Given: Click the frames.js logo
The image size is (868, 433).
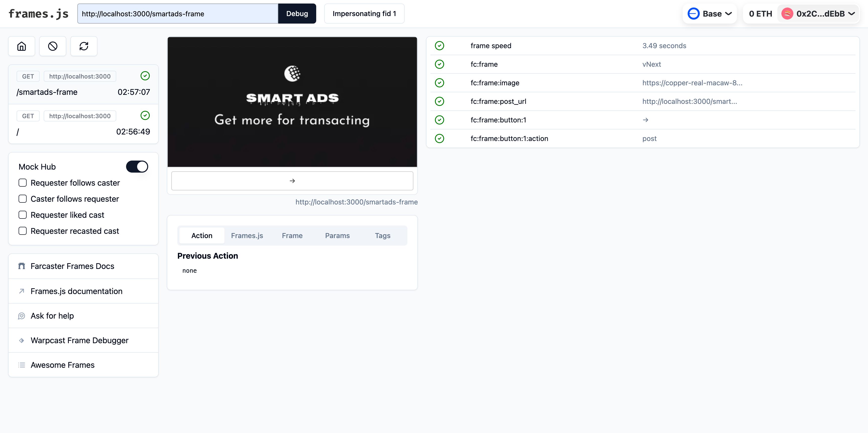Looking at the screenshot, I should coord(38,14).
